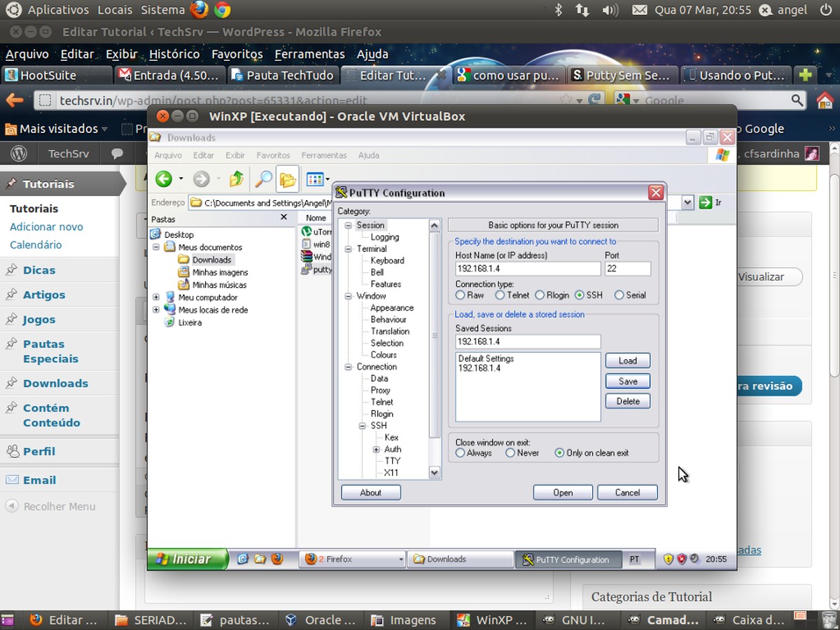Expand the Auth tree node
The image size is (840, 630).
click(376, 449)
